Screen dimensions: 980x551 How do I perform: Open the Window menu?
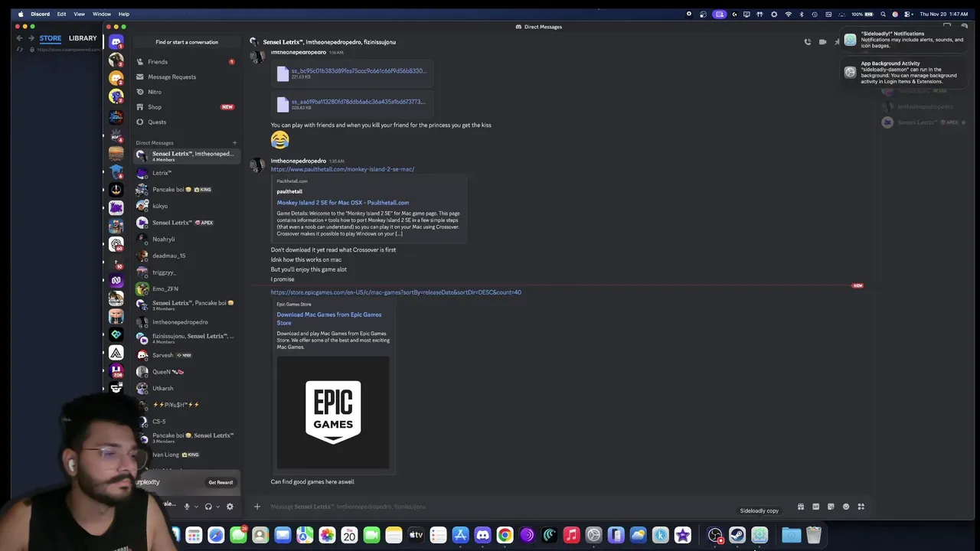click(102, 14)
